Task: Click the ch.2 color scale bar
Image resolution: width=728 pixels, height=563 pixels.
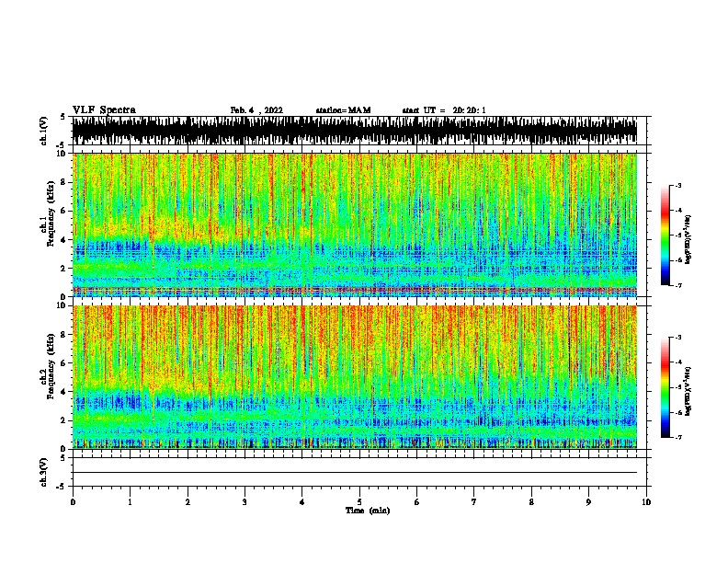Action: click(x=665, y=387)
